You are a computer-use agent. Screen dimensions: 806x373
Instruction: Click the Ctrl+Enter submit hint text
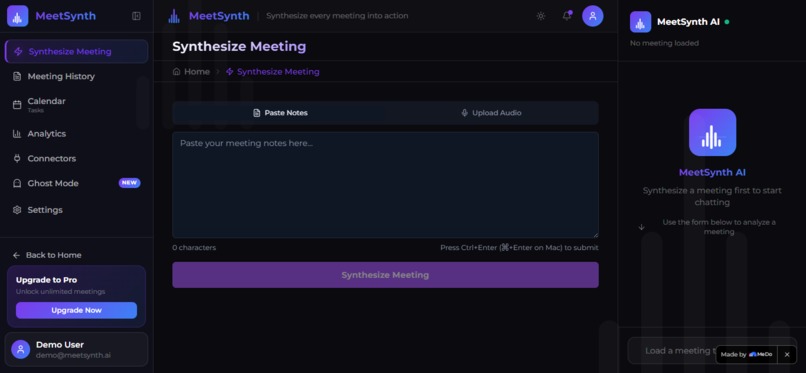[x=519, y=248]
